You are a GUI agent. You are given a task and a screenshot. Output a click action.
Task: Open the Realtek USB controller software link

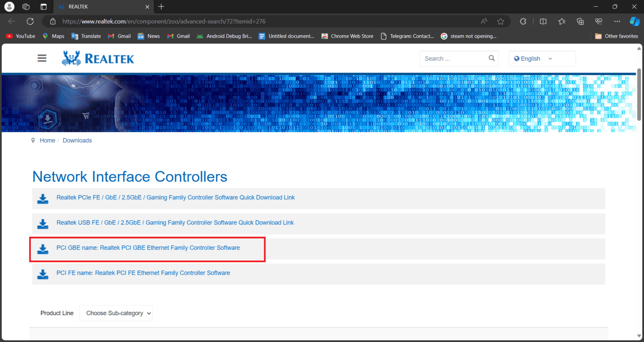(x=175, y=223)
